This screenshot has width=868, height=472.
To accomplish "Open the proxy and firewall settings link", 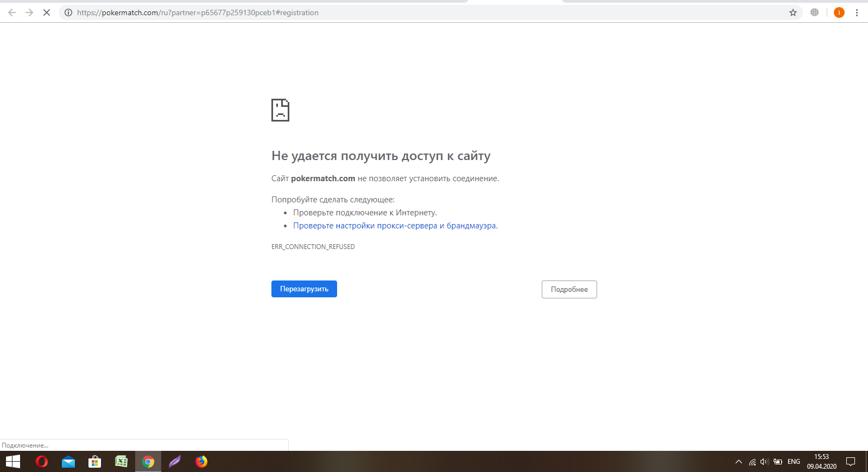I will click(x=395, y=226).
